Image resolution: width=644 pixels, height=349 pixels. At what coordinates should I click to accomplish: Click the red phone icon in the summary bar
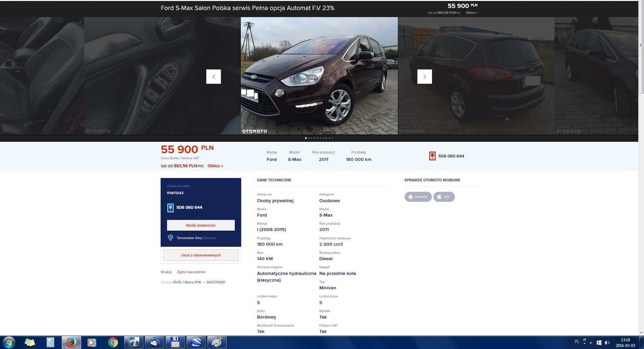click(432, 156)
